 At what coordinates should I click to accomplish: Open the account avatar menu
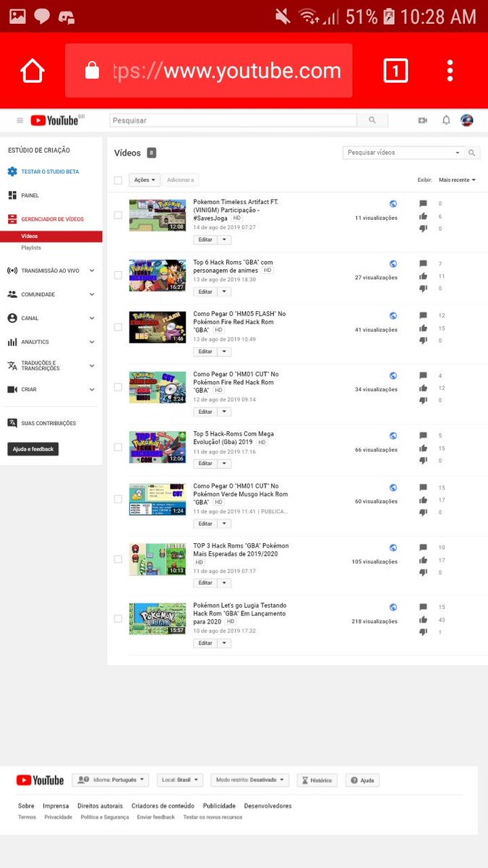[x=467, y=120]
